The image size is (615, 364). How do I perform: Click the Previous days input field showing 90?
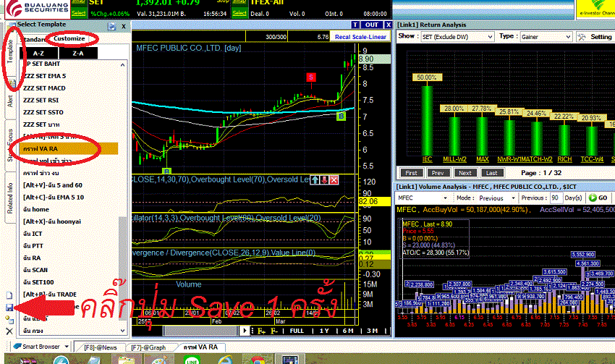click(556, 198)
